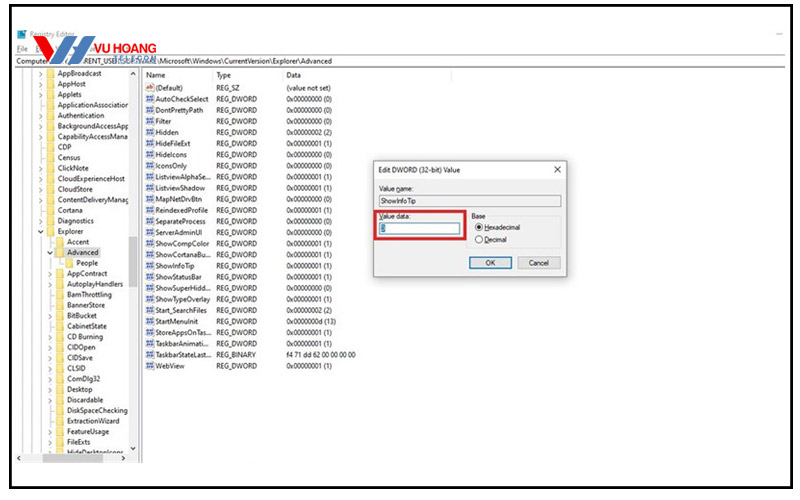Open the File menu
Image resolution: width=800 pixels, height=500 pixels.
tap(22, 48)
